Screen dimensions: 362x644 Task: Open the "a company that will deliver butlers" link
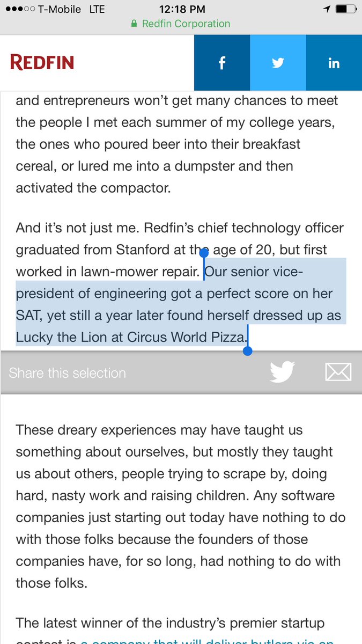coord(206,640)
